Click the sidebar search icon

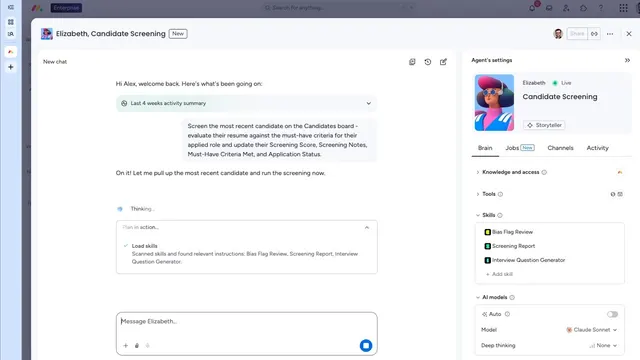click(x=11, y=34)
